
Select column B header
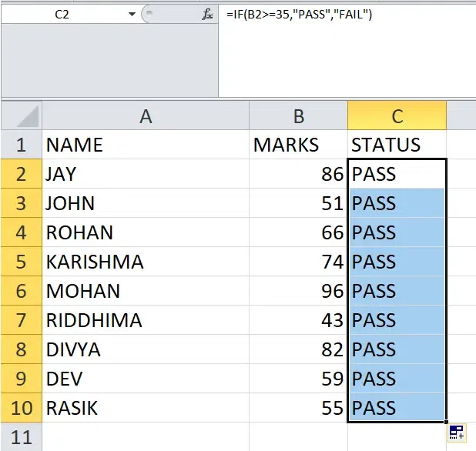pos(298,115)
